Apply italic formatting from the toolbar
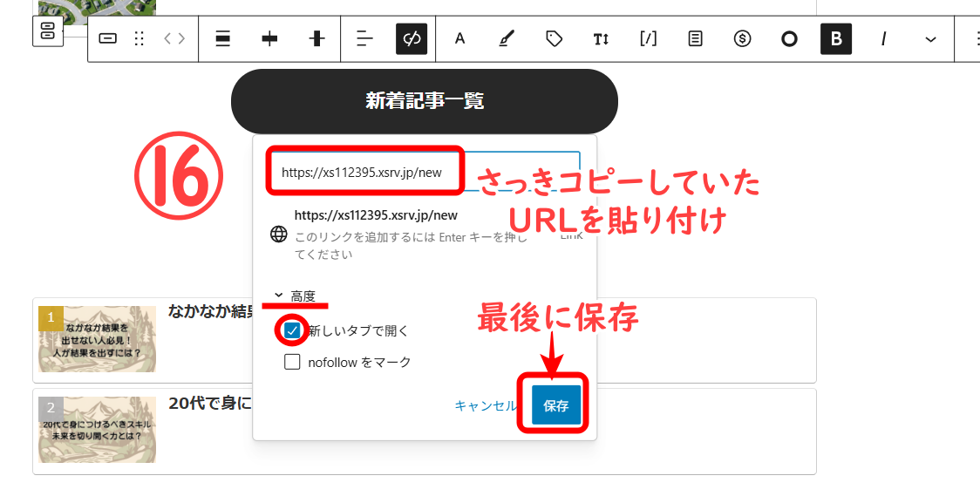This screenshot has width=980, height=503. (883, 39)
